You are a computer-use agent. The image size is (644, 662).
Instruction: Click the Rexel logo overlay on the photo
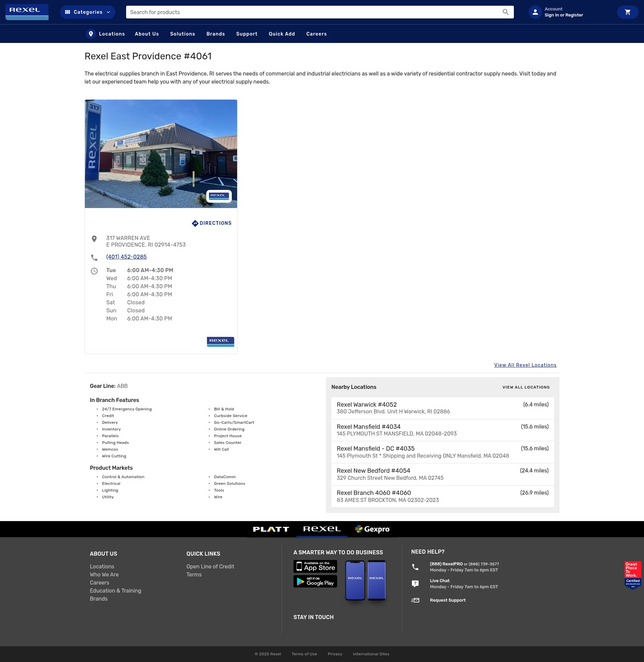tap(219, 196)
